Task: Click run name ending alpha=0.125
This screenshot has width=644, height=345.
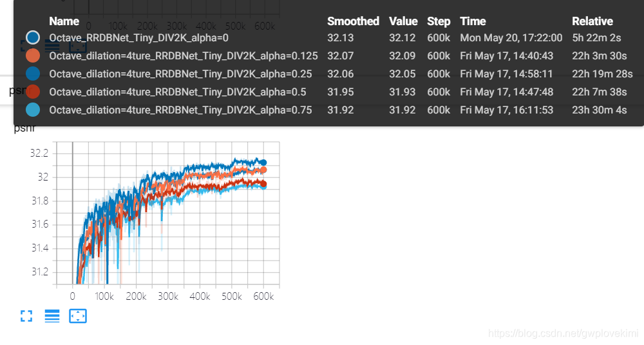Action: 184,56
